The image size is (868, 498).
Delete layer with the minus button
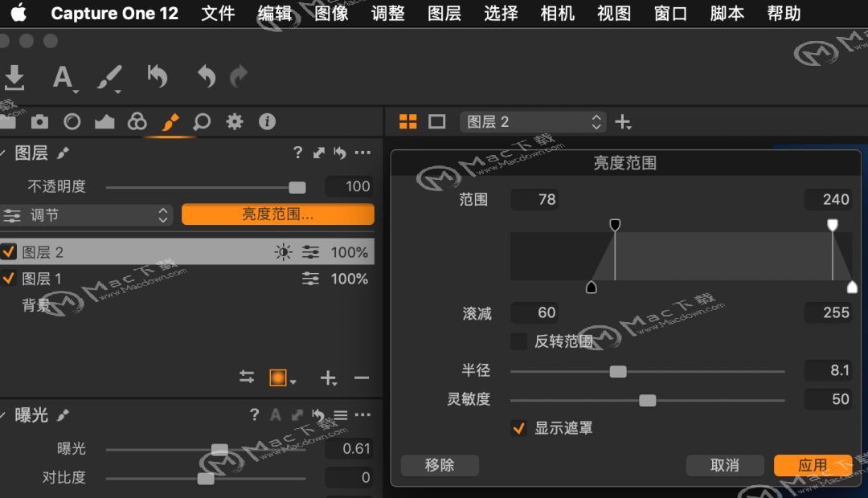click(362, 378)
